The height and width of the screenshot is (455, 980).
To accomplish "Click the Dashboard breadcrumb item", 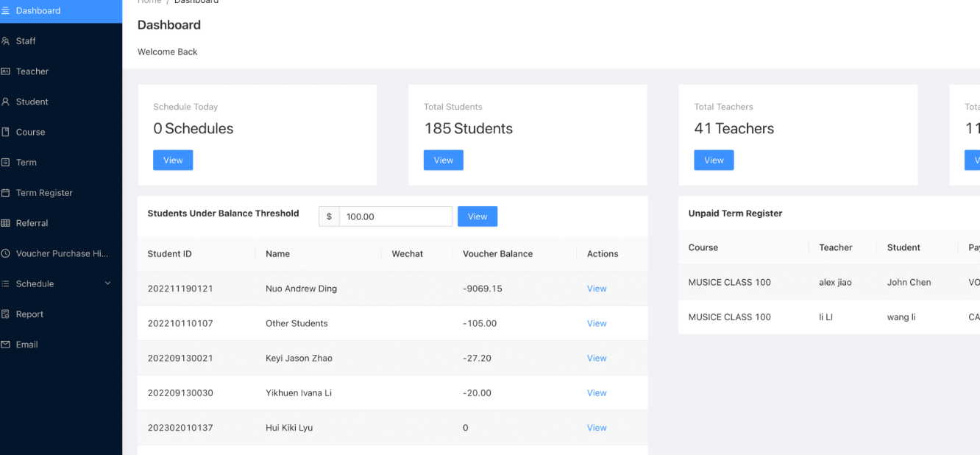I will point(196,1).
